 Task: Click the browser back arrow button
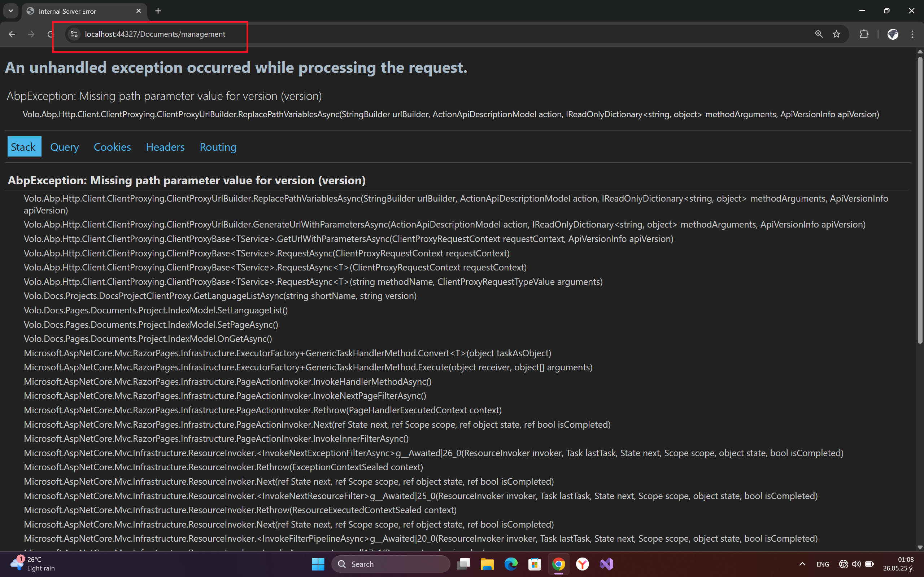(12, 34)
